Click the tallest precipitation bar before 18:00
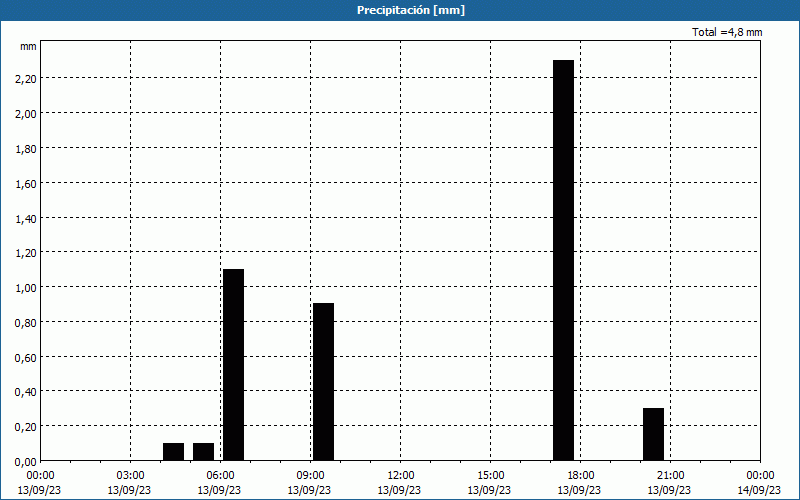This screenshot has height=500, width=800. coord(564,260)
